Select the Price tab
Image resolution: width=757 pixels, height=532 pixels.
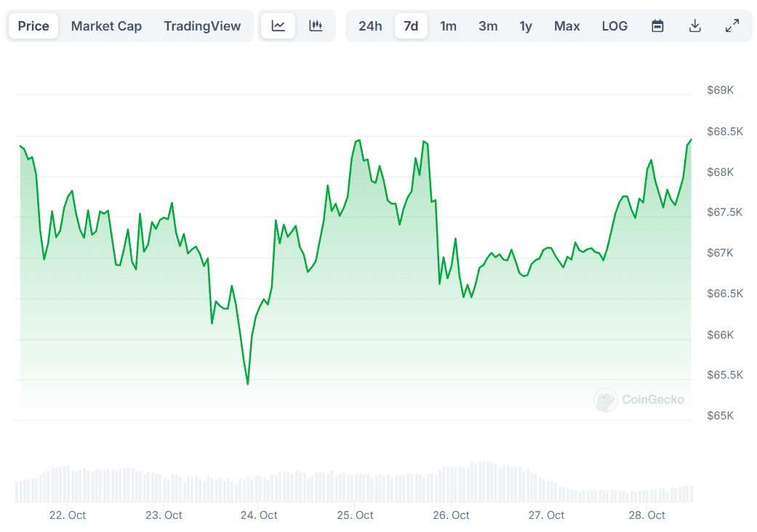pyautogui.click(x=33, y=25)
